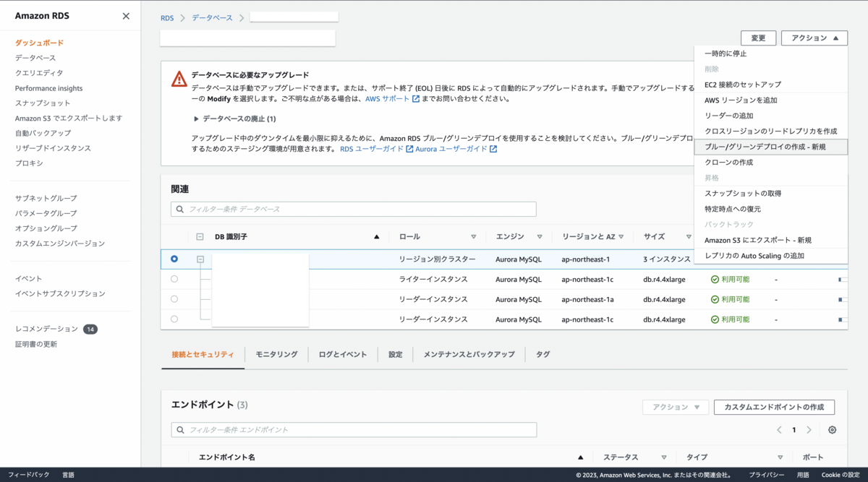Screen dimensions: 868x482
Task: Open the Aurora ユーザーガイド link
Action: click(451, 150)
